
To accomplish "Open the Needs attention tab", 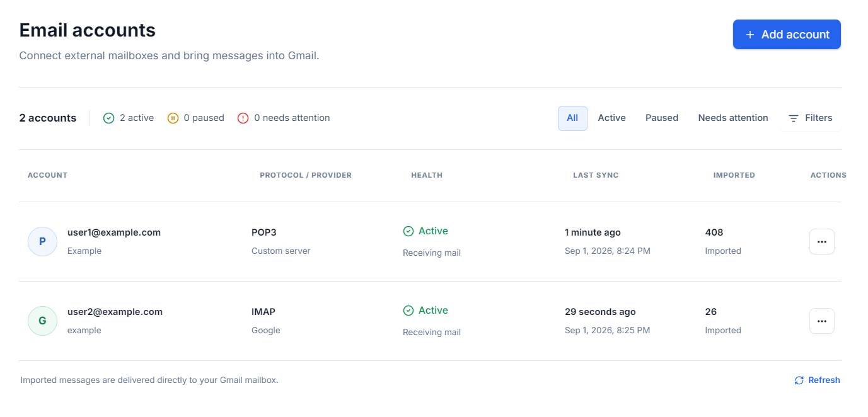I will pos(733,118).
